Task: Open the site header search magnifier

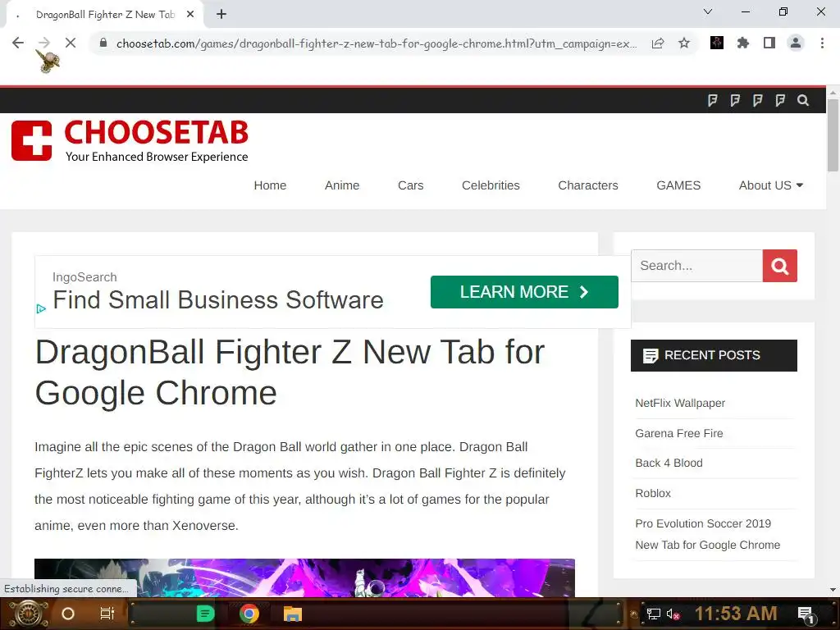Action: pyautogui.click(x=802, y=100)
